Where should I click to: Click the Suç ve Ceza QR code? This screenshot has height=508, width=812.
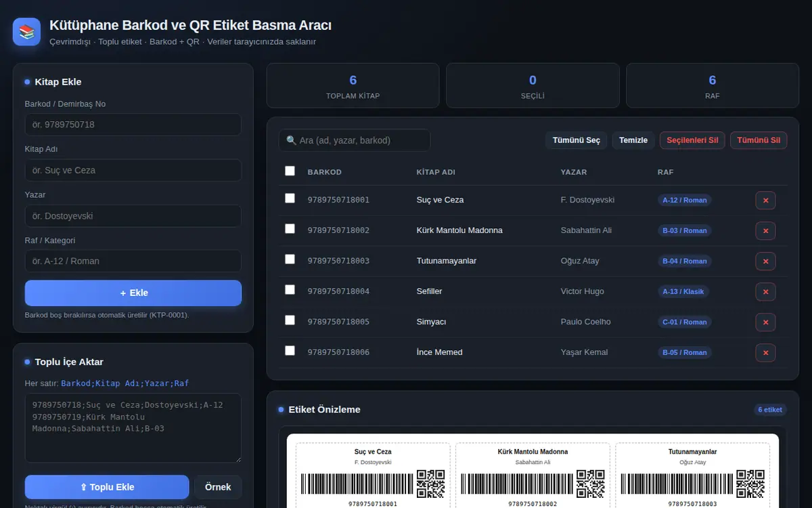click(x=430, y=484)
